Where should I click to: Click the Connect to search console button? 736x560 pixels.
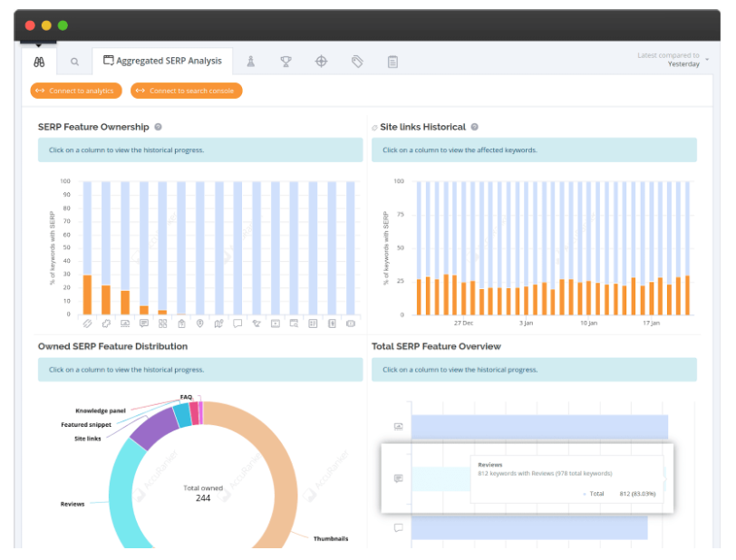187,91
